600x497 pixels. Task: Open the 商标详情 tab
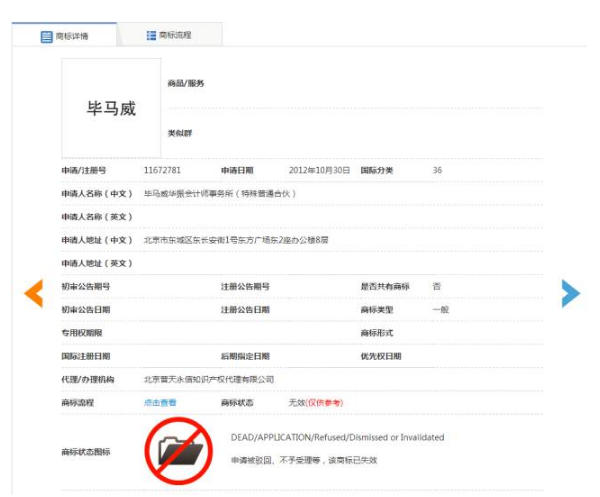pos(64,35)
